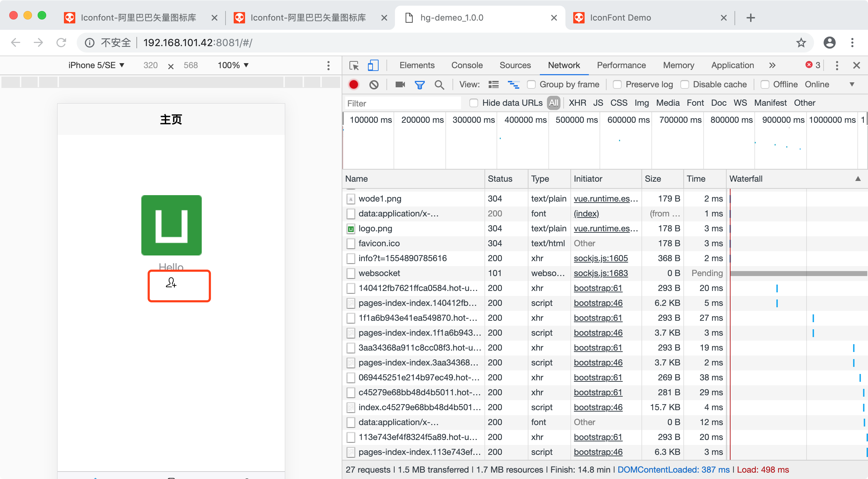Click the network Filter text field
The width and height of the screenshot is (868, 479).
[x=403, y=103]
